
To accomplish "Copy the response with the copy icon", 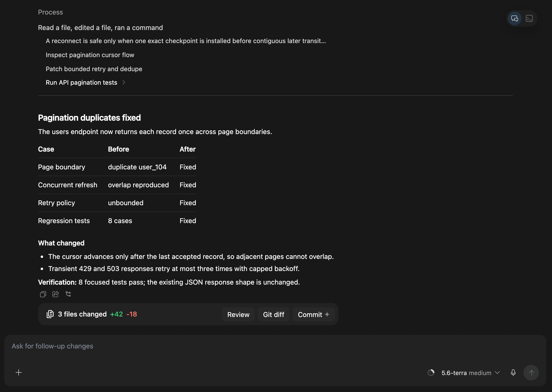I will pos(43,294).
